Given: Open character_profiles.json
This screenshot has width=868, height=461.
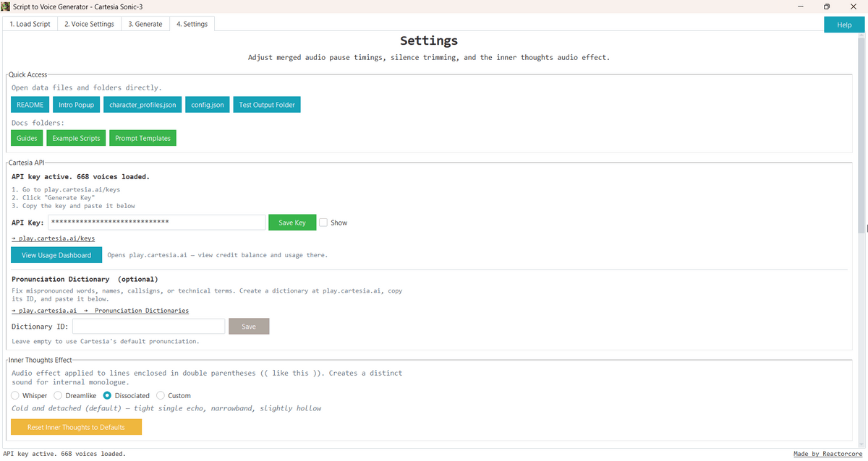Looking at the screenshot, I should click(142, 105).
